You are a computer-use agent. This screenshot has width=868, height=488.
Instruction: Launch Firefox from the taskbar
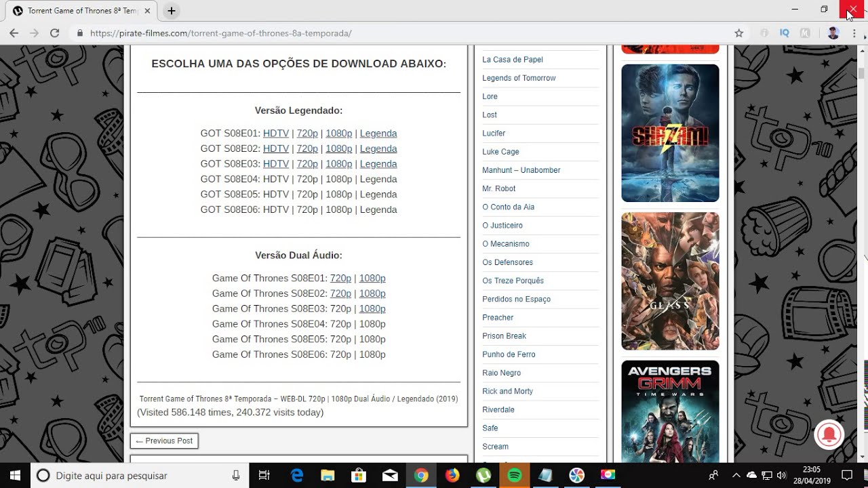point(452,475)
